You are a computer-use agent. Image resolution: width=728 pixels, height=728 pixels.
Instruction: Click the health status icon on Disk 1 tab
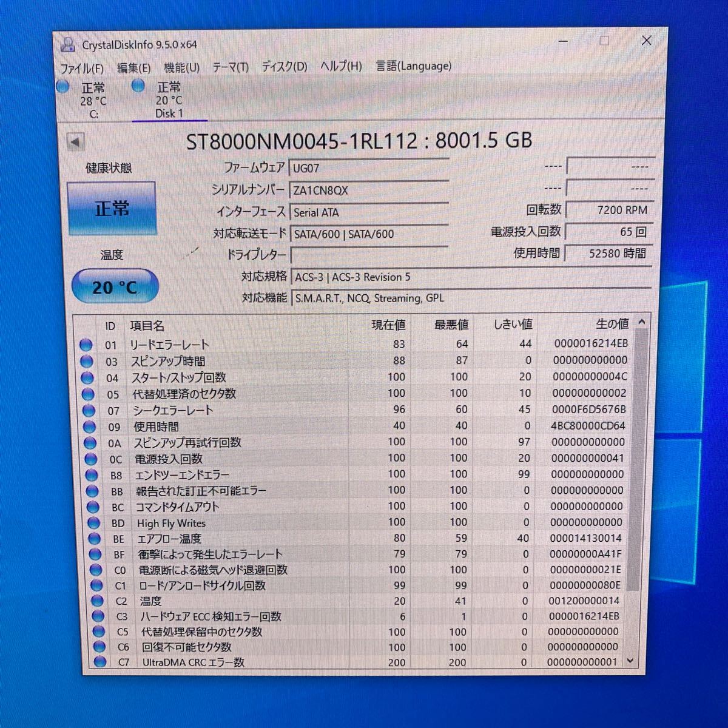pyautogui.click(x=138, y=86)
